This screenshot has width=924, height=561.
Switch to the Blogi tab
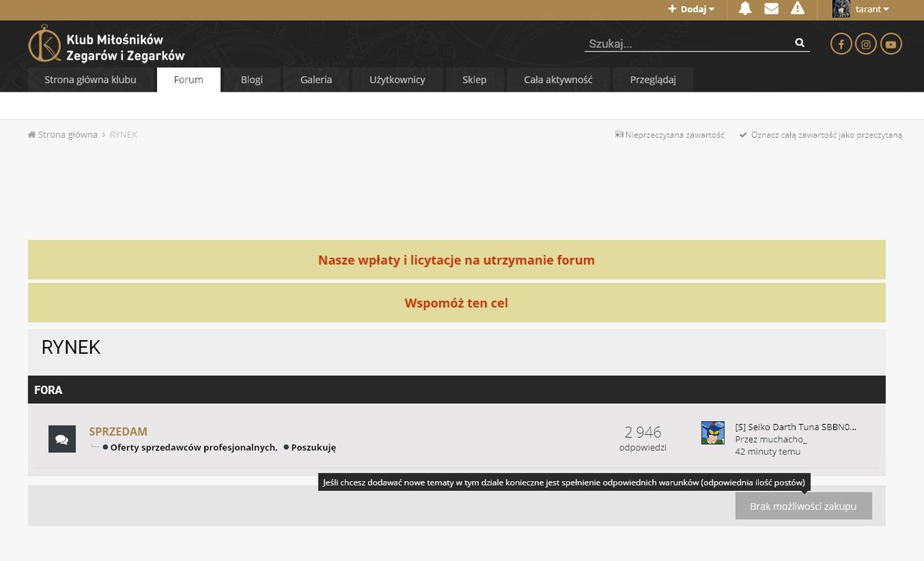251,80
